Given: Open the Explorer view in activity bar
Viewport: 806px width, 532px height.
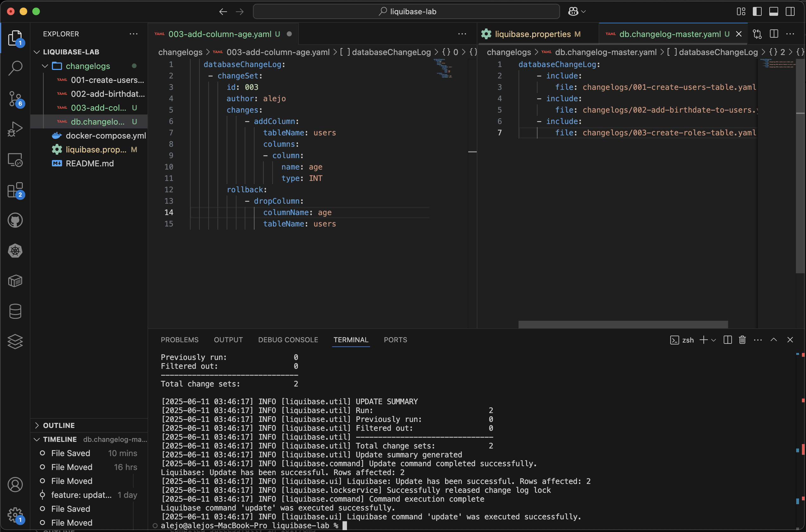Looking at the screenshot, I should [x=15, y=38].
